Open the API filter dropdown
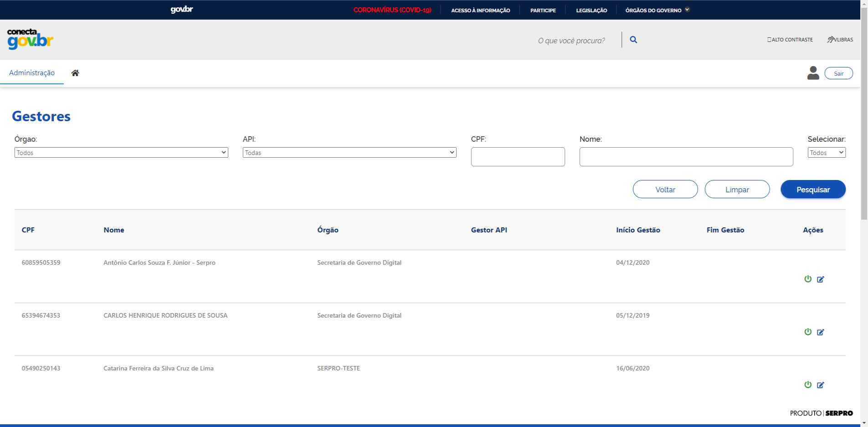The width and height of the screenshot is (868, 427). (349, 153)
